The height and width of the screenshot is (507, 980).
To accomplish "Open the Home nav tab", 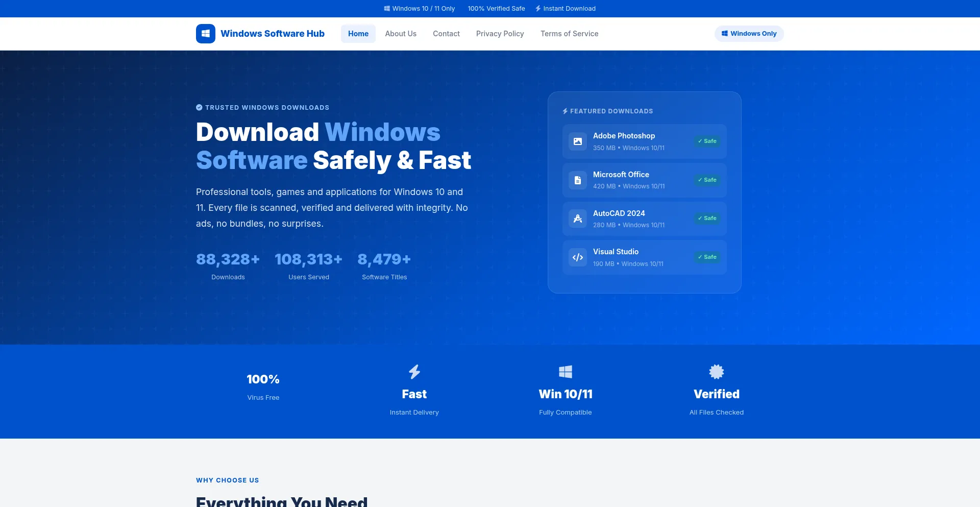I will pos(358,34).
